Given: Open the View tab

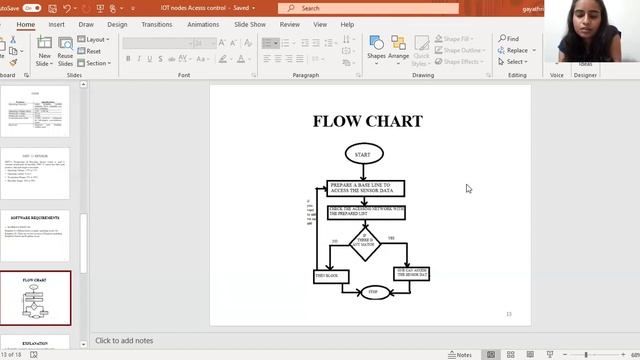Looking at the screenshot, I should click(x=320, y=24).
